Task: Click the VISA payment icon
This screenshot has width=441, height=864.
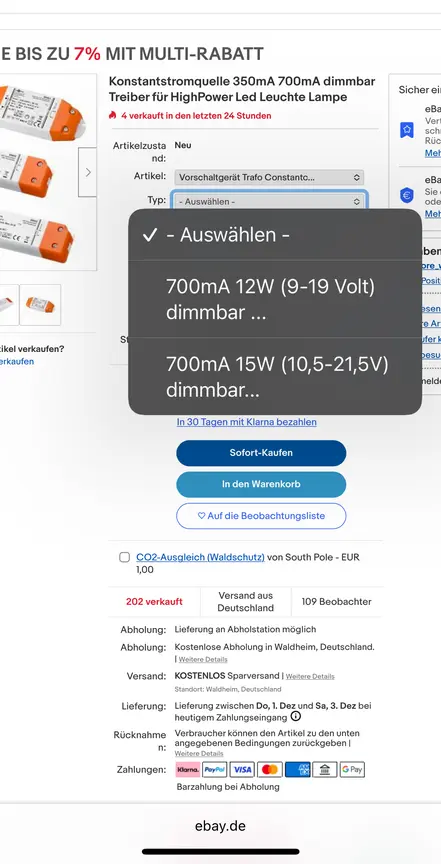Action: pos(241,769)
